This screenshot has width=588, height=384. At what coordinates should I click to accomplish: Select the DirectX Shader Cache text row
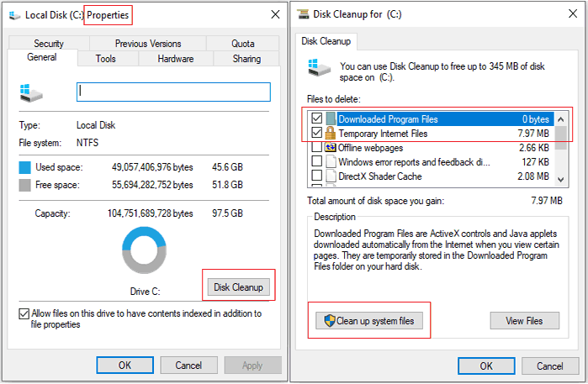(x=380, y=176)
